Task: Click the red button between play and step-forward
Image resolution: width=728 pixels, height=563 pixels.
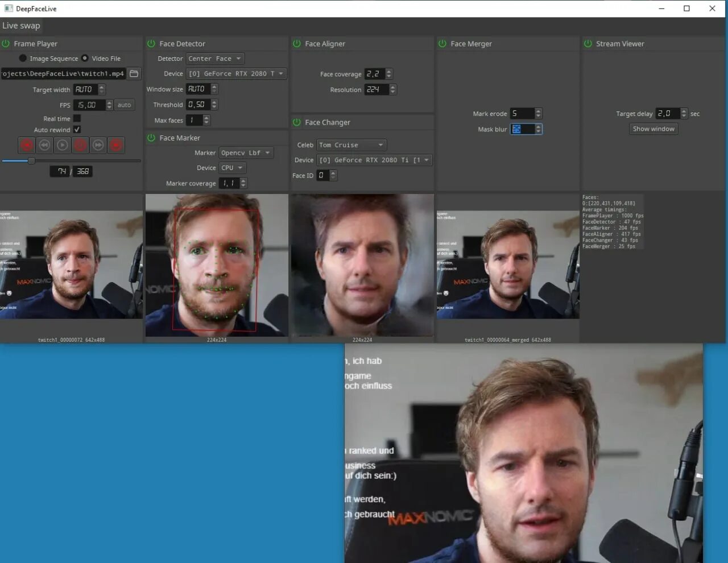Action: click(80, 145)
